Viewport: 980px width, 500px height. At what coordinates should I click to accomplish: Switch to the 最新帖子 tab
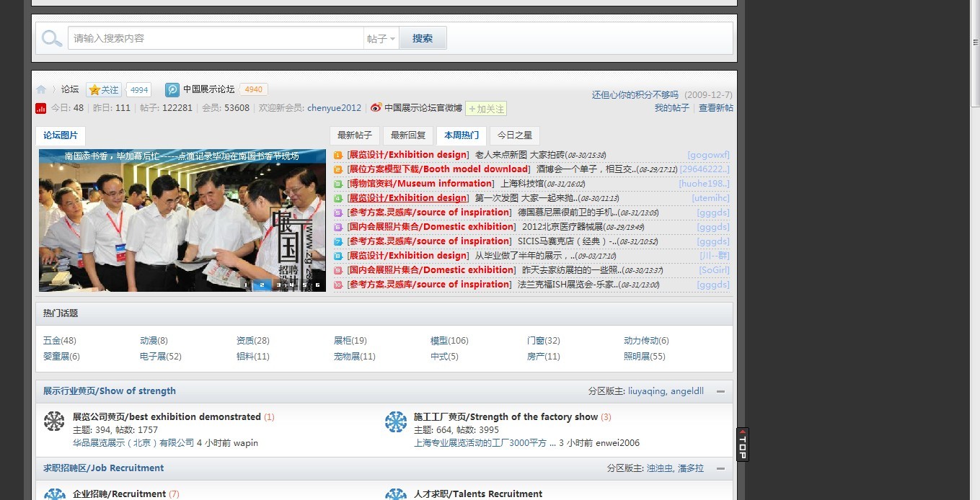(355, 135)
